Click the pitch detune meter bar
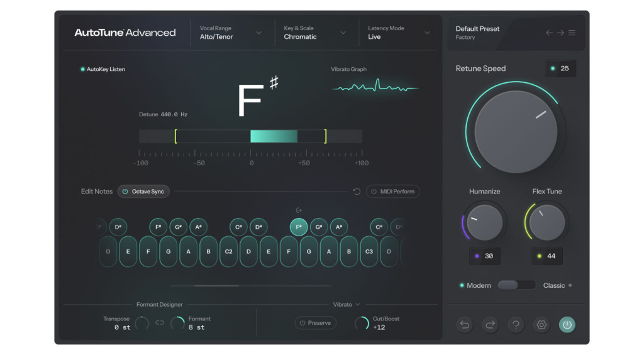Viewport: 644px width, 355px height. click(250, 136)
